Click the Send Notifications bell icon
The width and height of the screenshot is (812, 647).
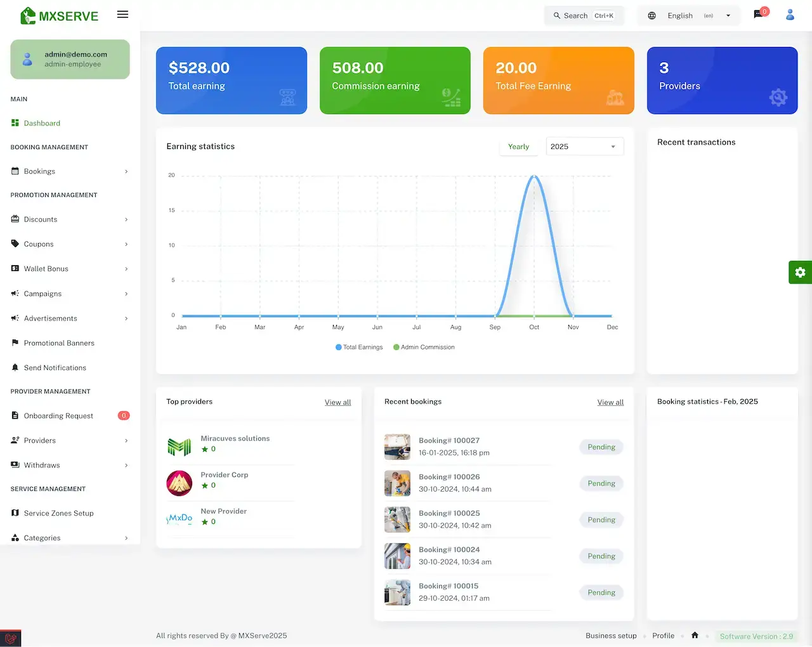15,367
